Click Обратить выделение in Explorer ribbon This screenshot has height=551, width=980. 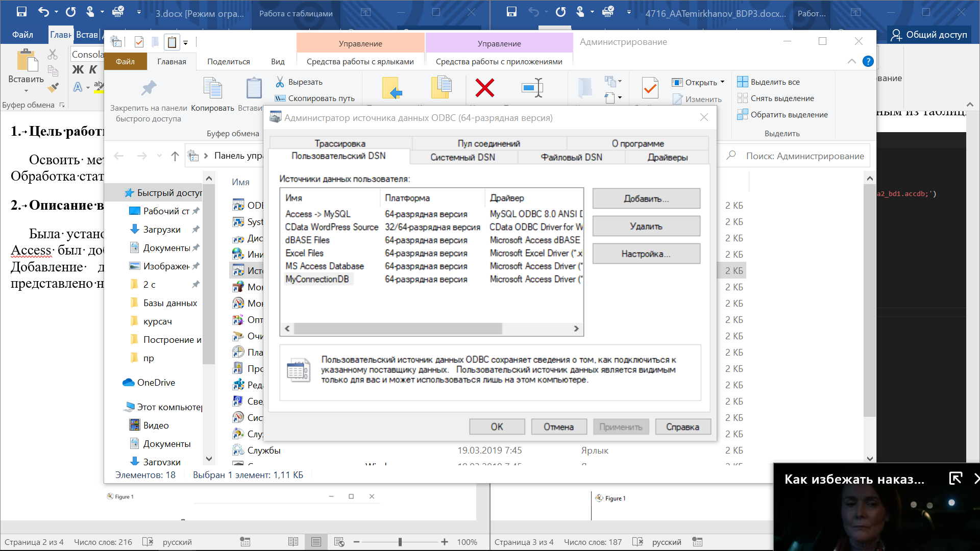782,115
